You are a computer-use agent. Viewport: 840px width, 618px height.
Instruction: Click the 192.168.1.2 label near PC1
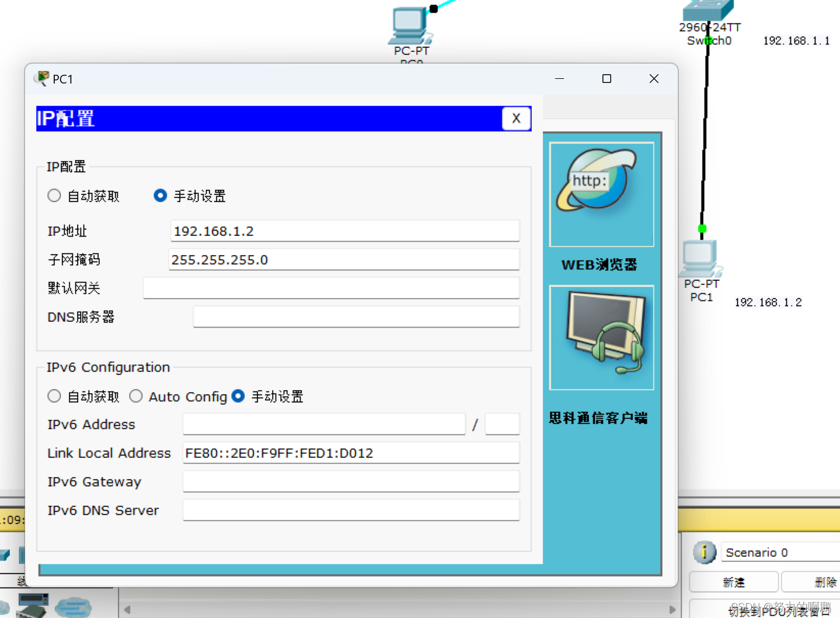pos(768,302)
